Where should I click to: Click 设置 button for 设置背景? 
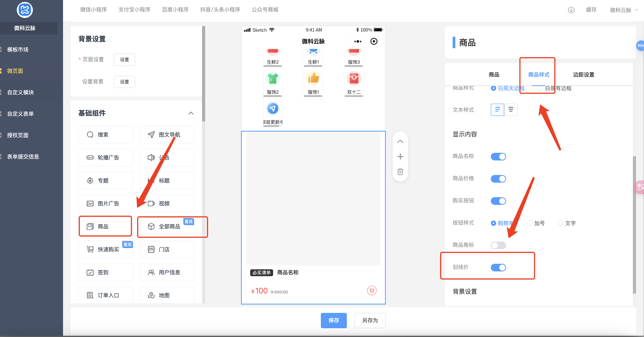click(124, 82)
